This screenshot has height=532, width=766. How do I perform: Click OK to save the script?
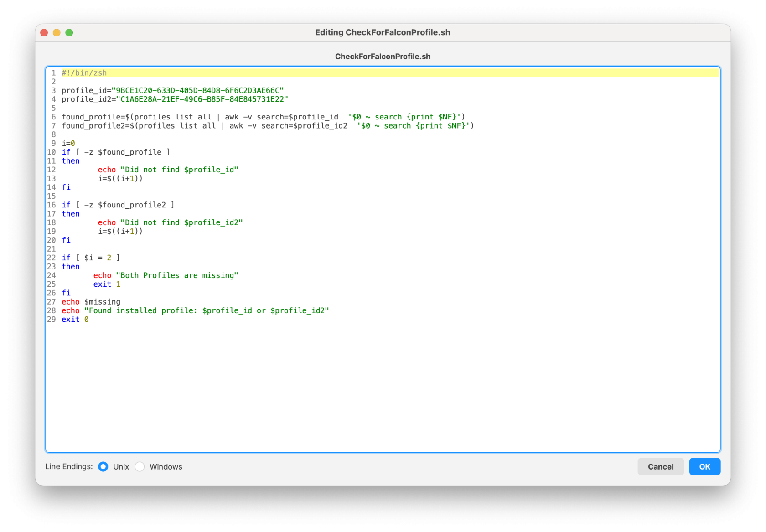[704, 466]
